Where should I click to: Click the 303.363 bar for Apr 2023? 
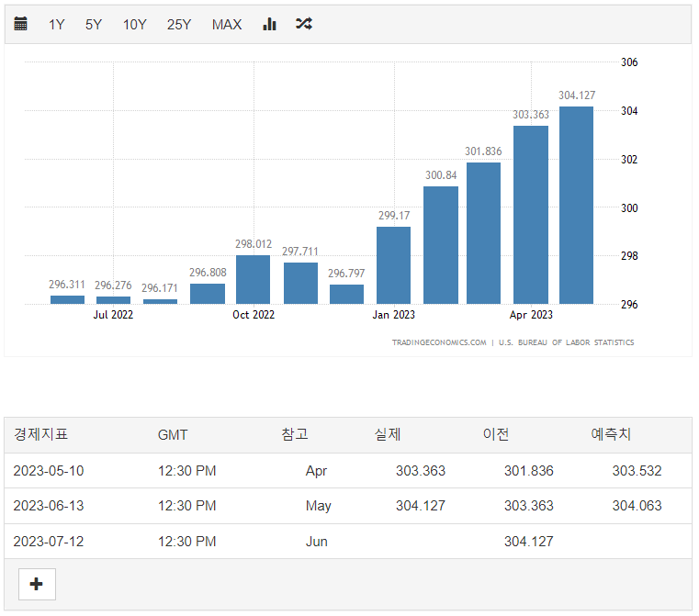coord(531,215)
